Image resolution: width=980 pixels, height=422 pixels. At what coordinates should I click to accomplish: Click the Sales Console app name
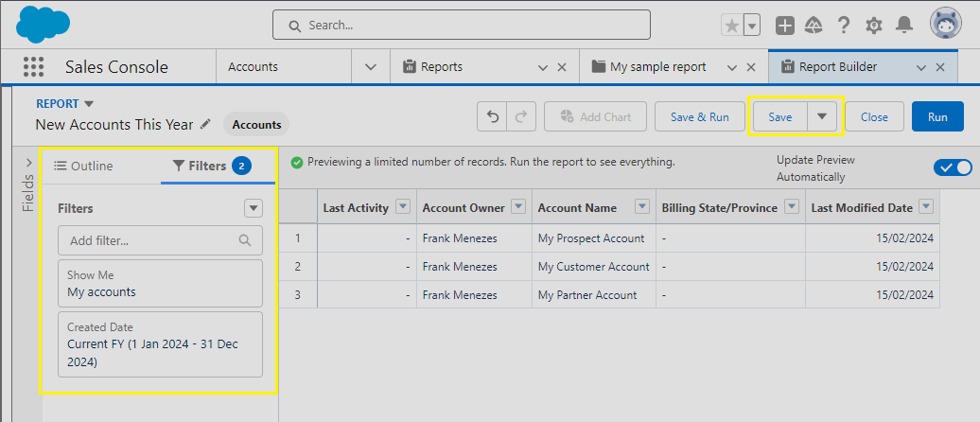point(116,67)
